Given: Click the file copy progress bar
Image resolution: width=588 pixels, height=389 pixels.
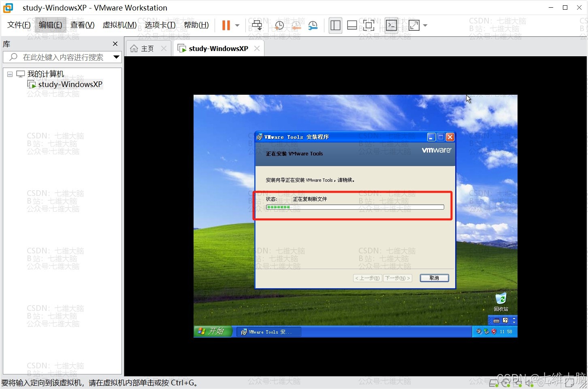Looking at the screenshot, I should click(x=355, y=207).
